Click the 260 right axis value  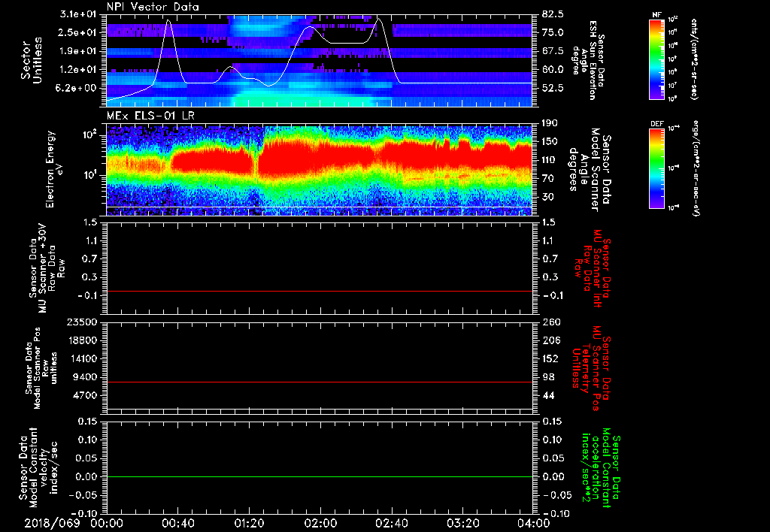pyautogui.click(x=550, y=322)
